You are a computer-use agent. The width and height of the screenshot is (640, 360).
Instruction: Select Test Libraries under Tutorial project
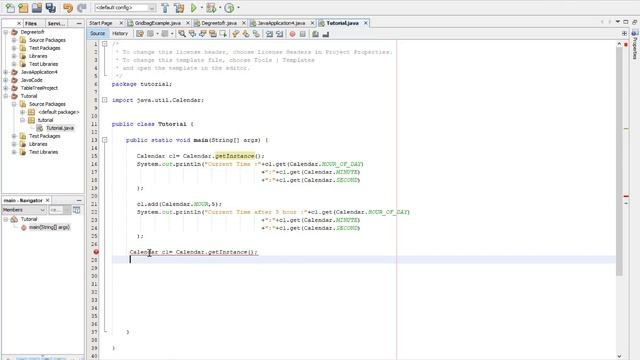[x=43, y=152]
